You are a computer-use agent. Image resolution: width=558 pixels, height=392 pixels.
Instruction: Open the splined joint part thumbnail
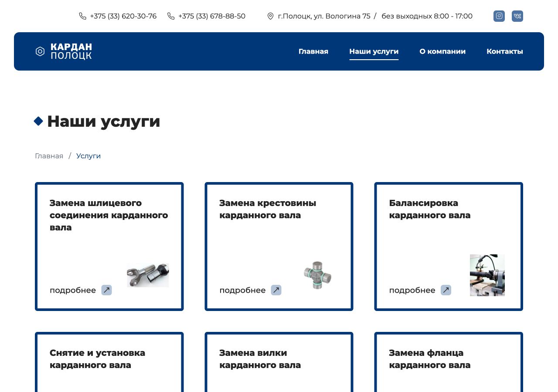[148, 275]
